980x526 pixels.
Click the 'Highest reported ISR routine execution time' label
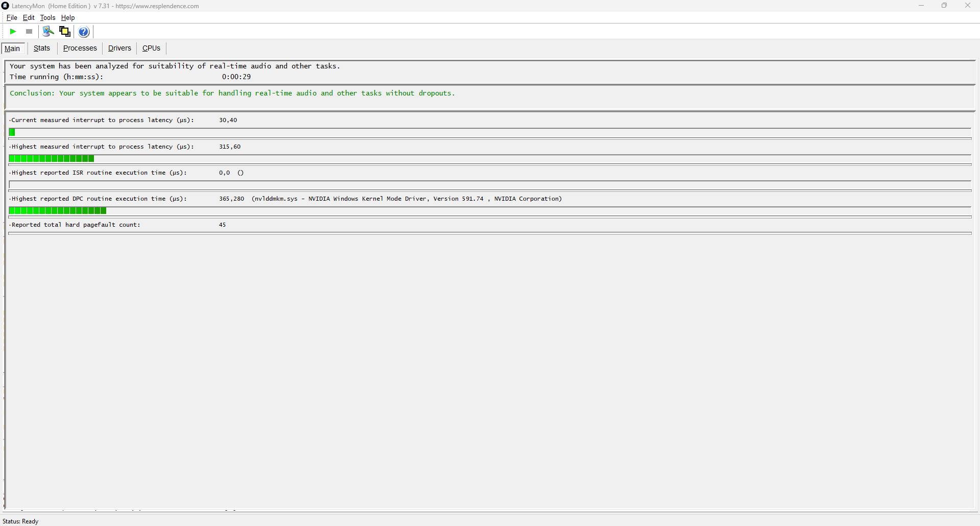click(x=99, y=173)
